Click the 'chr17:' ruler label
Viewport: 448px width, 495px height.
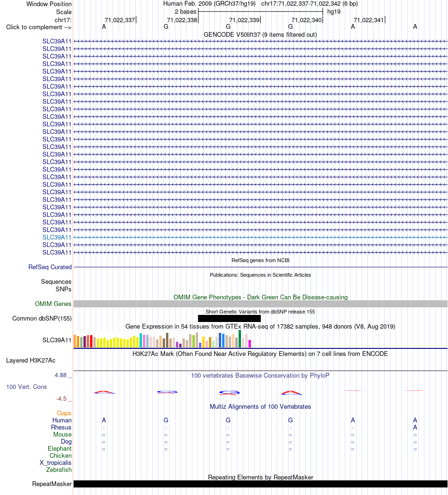coord(63,20)
